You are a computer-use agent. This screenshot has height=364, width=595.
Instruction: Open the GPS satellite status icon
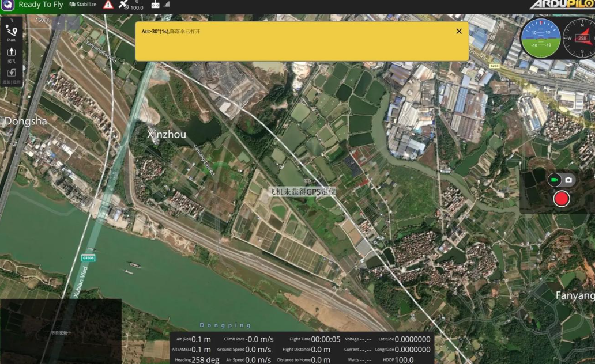pyautogui.click(x=124, y=5)
